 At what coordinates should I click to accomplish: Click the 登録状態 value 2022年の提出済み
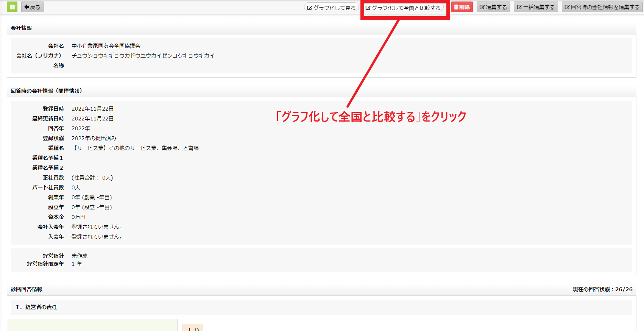tap(94, 138)
